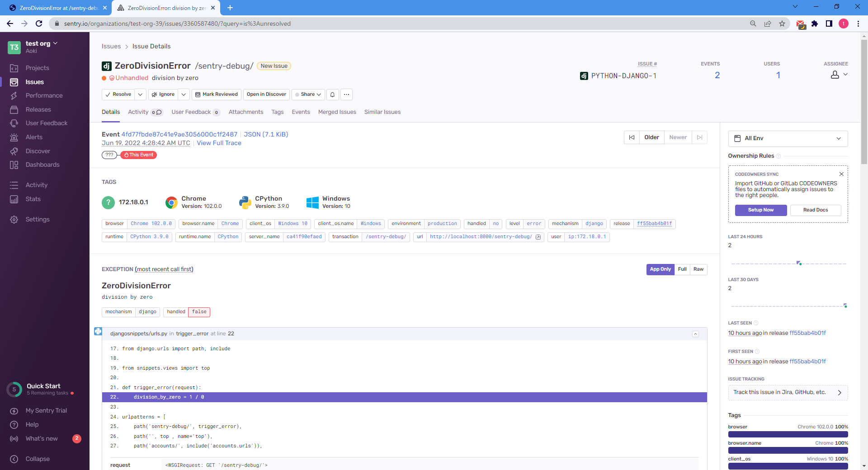Select Raw stack trace view
This screenshot has width=868, height=470.
pos(698,269)
